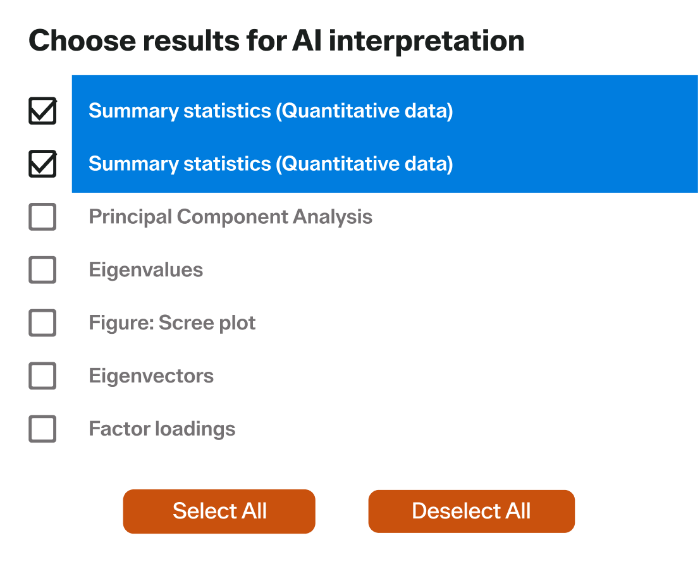Click the word 'Component' in the results list

point(232,217)
